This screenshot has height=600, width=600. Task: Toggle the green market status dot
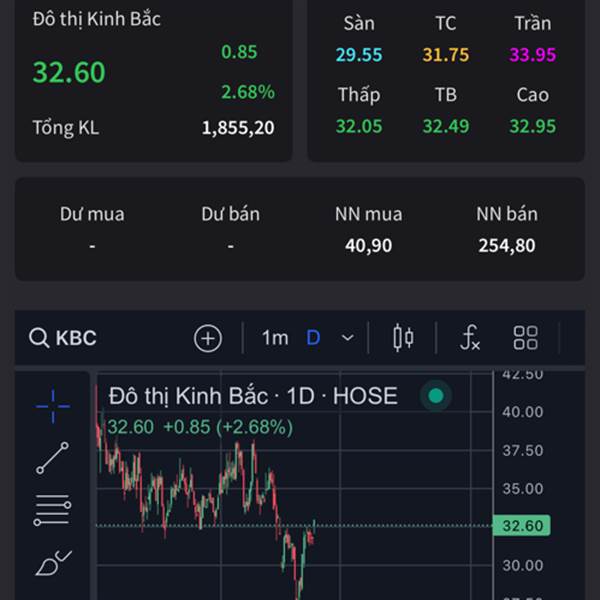(x=436, y=396)
